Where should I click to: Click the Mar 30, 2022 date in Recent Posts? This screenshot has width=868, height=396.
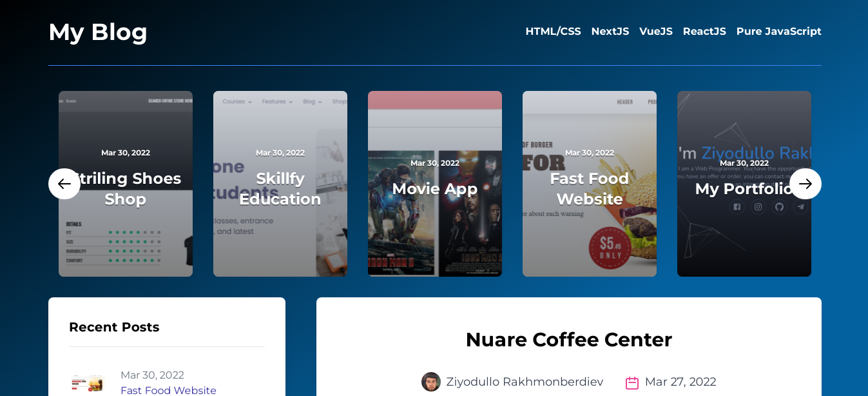152,375
